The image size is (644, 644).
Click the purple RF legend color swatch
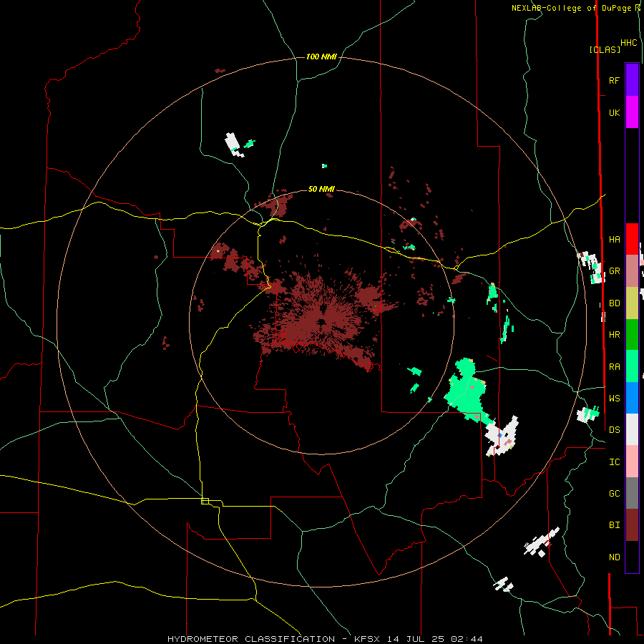click(x=632, y=80)
